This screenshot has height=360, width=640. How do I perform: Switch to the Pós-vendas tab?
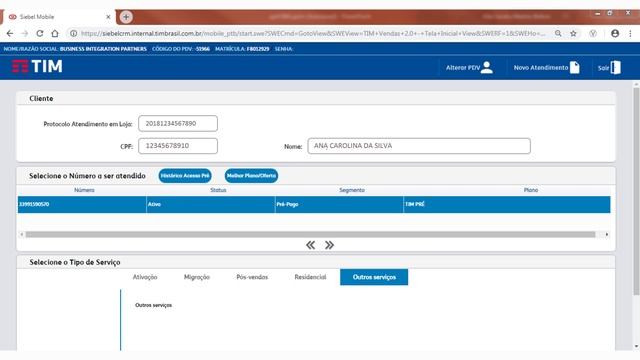[252, 277]
